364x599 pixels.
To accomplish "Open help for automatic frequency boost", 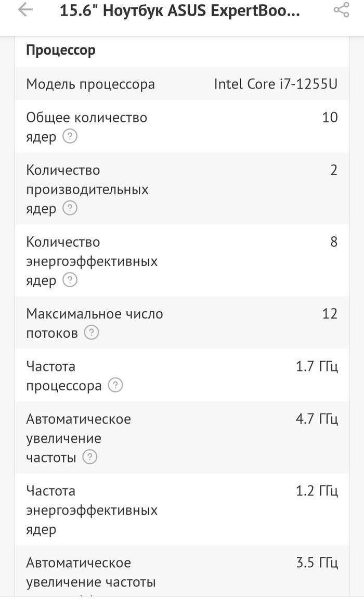I will 90,457.
